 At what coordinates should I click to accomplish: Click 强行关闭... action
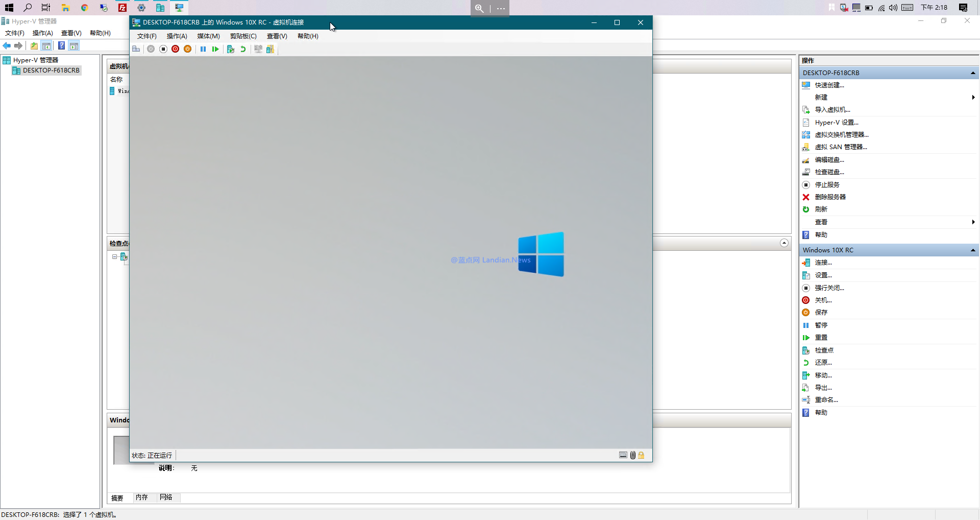tap(829, 288)
